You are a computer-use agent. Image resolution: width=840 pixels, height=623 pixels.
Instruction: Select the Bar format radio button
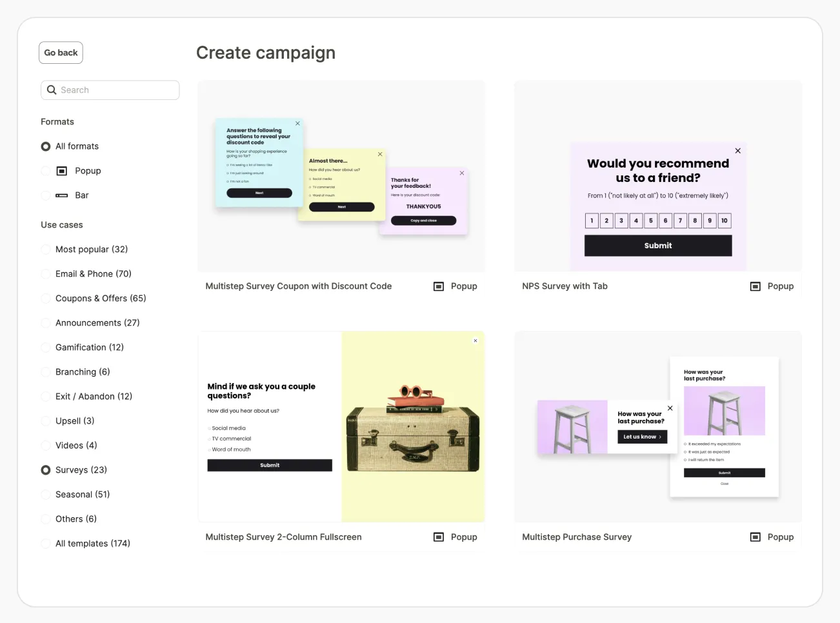point(46,195)
